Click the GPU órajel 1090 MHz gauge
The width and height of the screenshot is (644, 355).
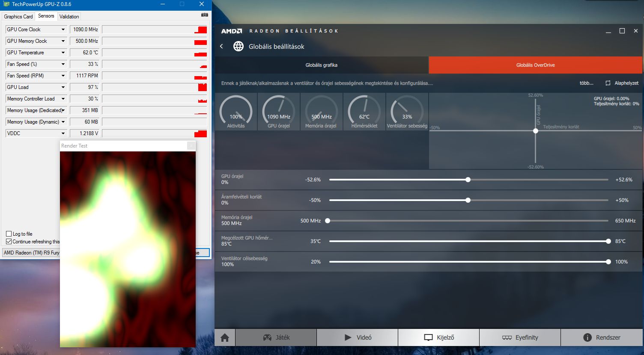pyautogui.click(x=279, y=112)
